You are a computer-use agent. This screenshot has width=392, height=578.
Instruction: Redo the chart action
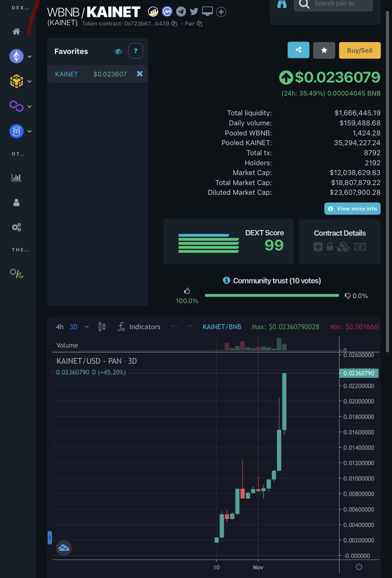(x=189, y=327)
